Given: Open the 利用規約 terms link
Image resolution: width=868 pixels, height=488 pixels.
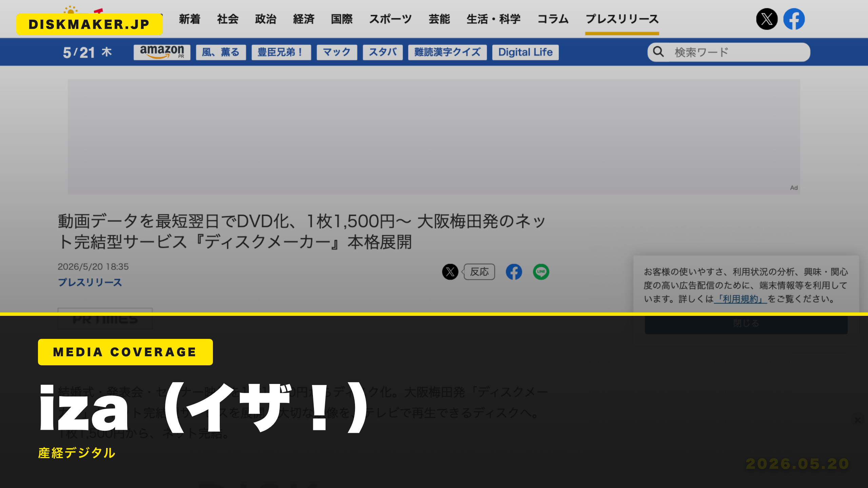Looking at the screenshot, I should point(741,299).
